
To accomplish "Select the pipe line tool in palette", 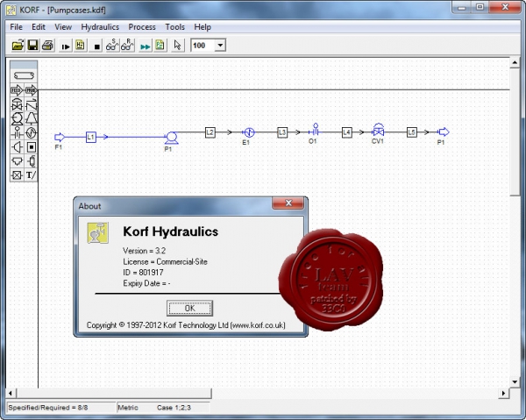I will (x=24, y=75).
